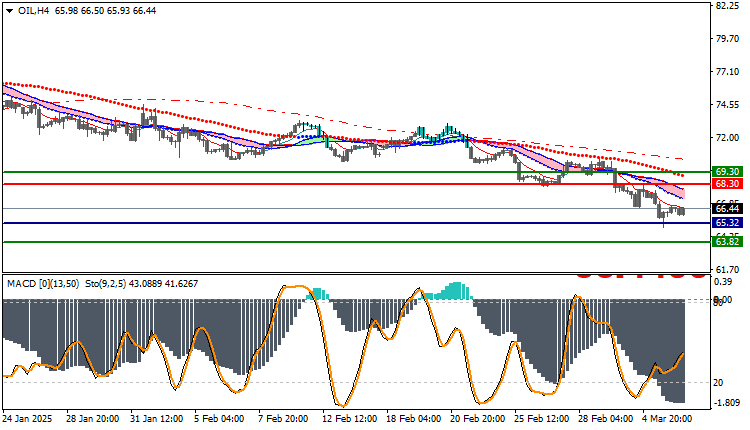Select the 7 Feb 20:00 time label
750x430 pixels.
[x=283, y=419]
